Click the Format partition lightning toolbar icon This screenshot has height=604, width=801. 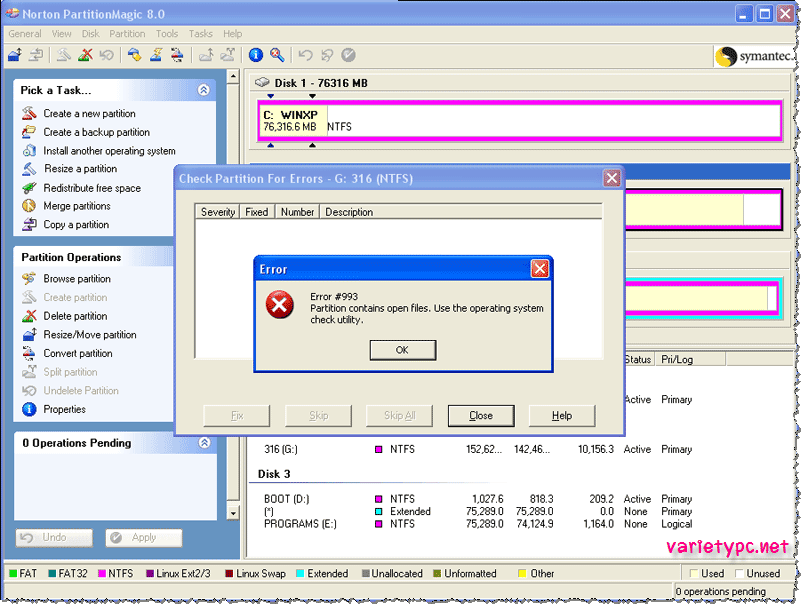point(156,55)
